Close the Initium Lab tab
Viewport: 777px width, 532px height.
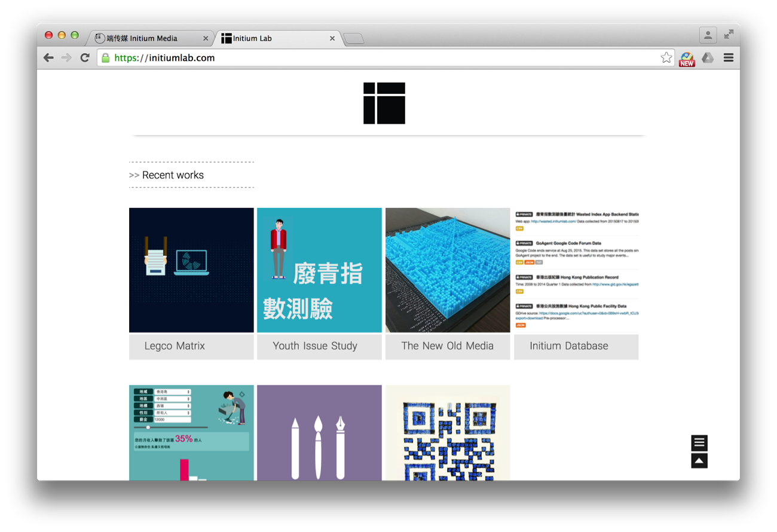point(332,38)
